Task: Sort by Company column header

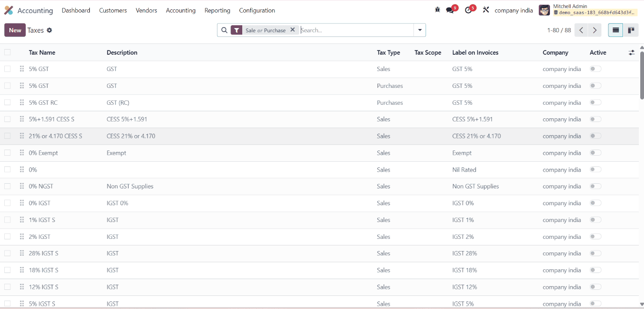Action: tap(555, 52)
